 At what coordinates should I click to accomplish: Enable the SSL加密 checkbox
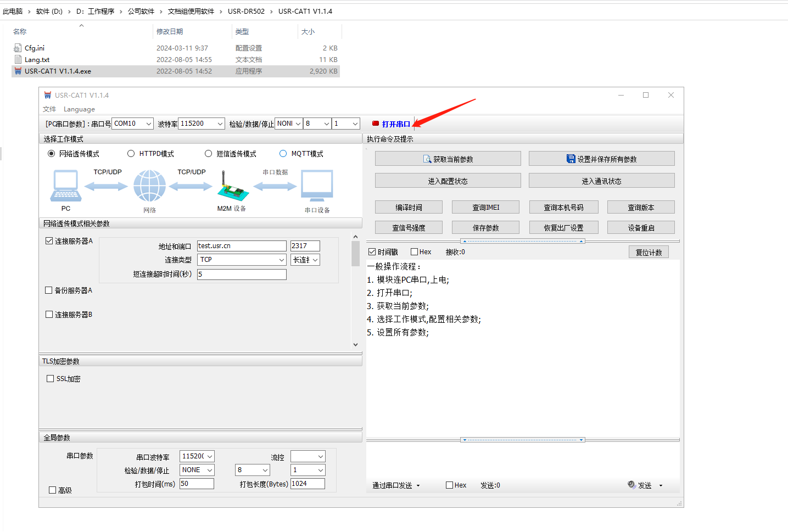click(51, 379)
